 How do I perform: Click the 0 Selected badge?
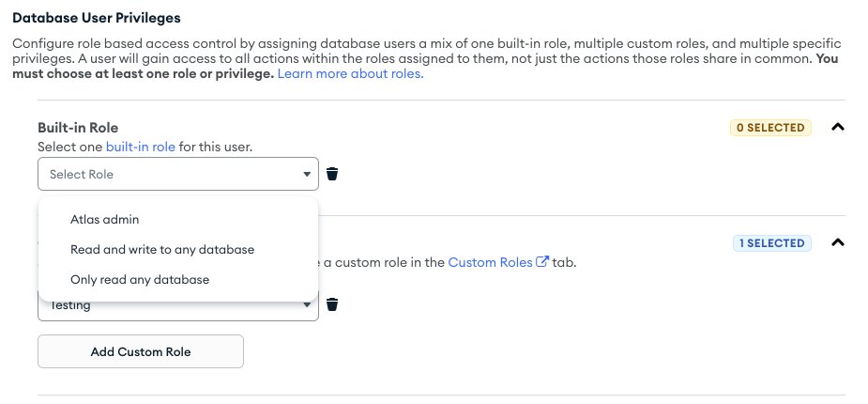[770, 128]
